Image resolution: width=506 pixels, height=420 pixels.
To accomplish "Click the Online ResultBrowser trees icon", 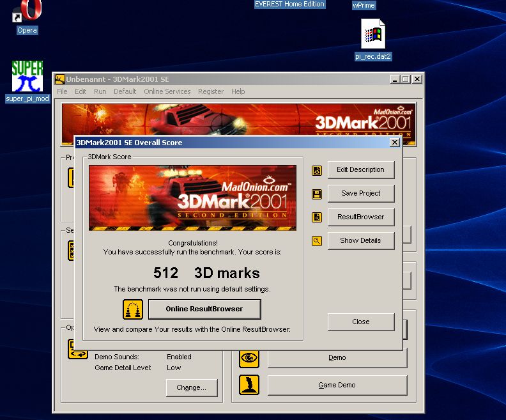I will 133,309.
